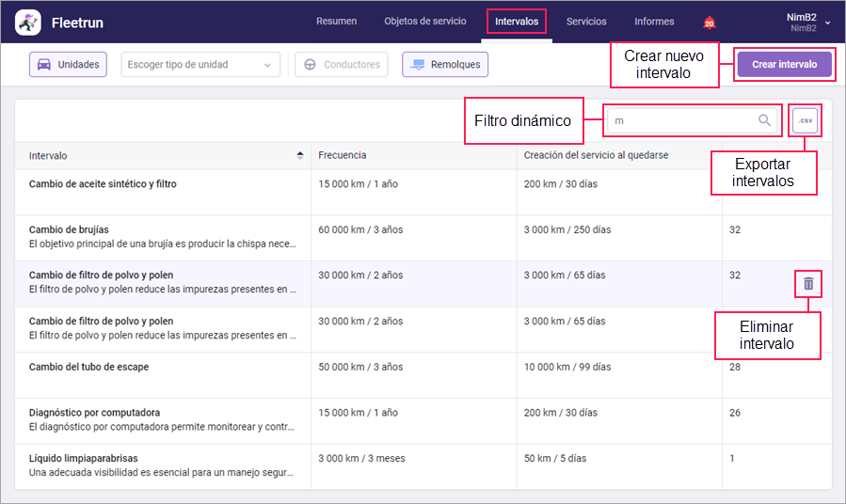This screenshot has height=504, width=846.
Task: Open the Escoger tipo de unidad dropdown
Action: (x=200, y=65)
